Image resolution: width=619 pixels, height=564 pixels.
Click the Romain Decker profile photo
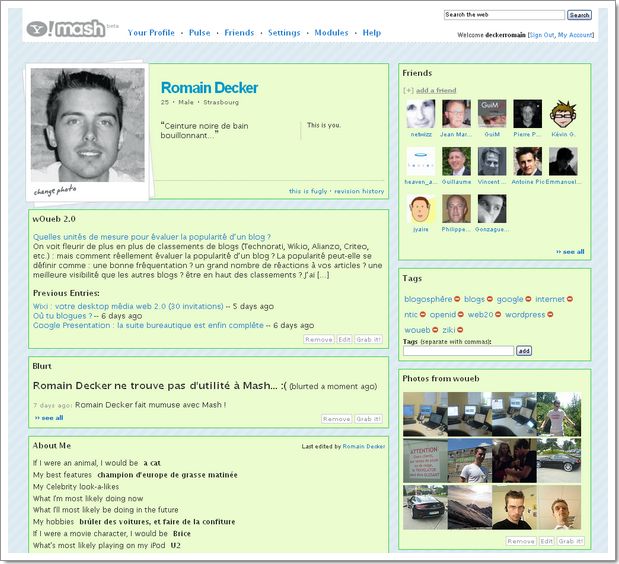[x=88, y=125]
